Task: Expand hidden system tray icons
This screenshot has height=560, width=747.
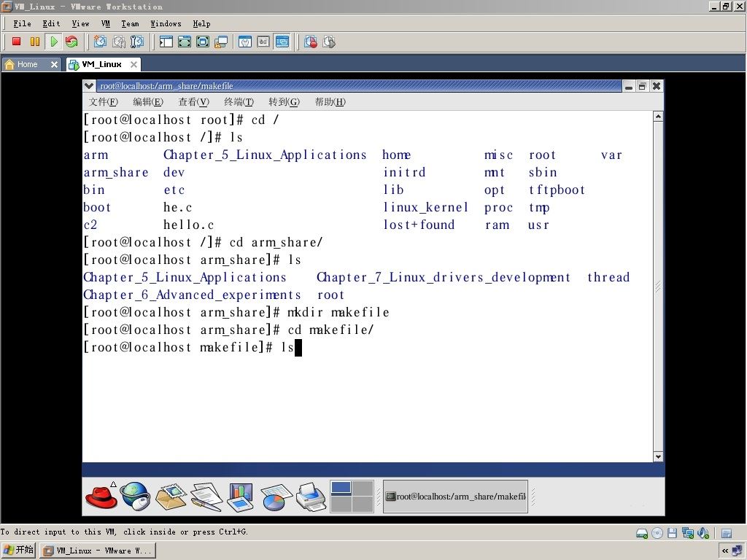Action: pyautogui.click(x=725, y=551)
